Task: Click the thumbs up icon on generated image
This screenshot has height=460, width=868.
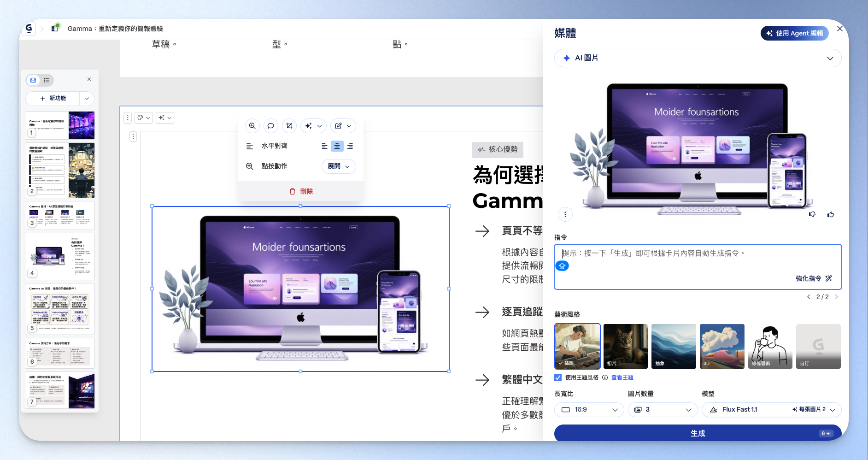Action: [831, 214]
